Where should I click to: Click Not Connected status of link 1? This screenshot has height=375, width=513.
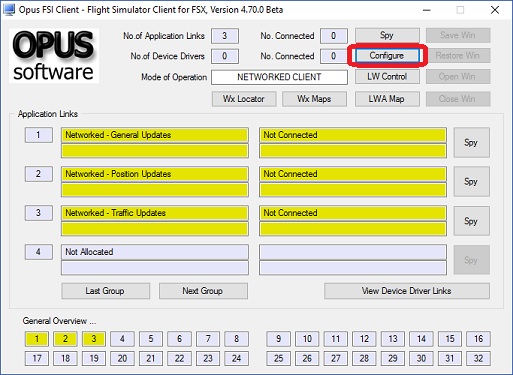click(x=353, y=135)
